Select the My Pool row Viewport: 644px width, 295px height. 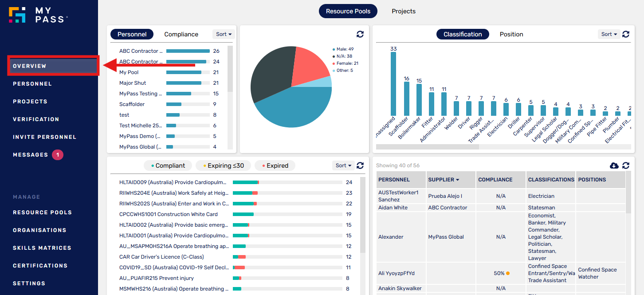point(169,72)
